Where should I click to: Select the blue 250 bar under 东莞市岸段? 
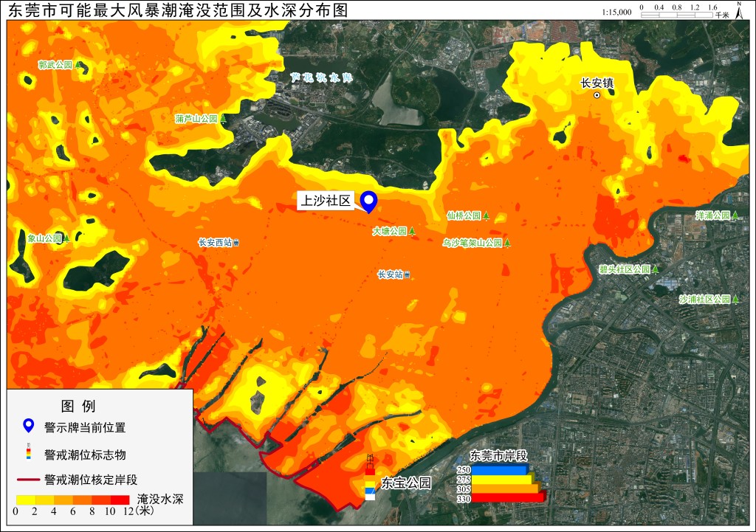point(501,469)
